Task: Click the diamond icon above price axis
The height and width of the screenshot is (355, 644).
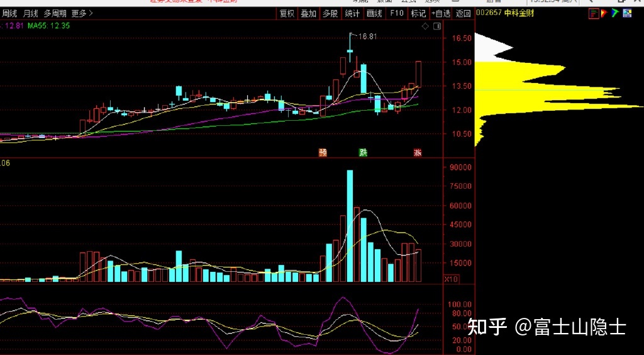Action: (426, 26)
